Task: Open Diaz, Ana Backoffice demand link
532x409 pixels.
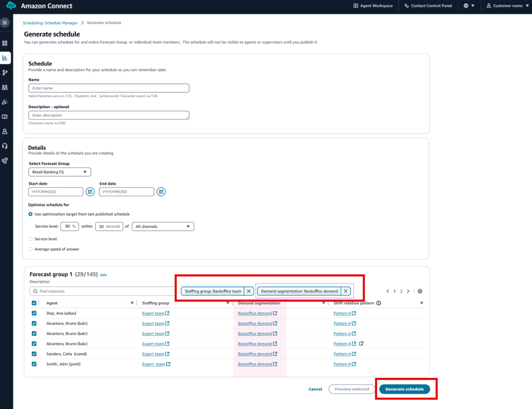Action: tap(255, 313)
